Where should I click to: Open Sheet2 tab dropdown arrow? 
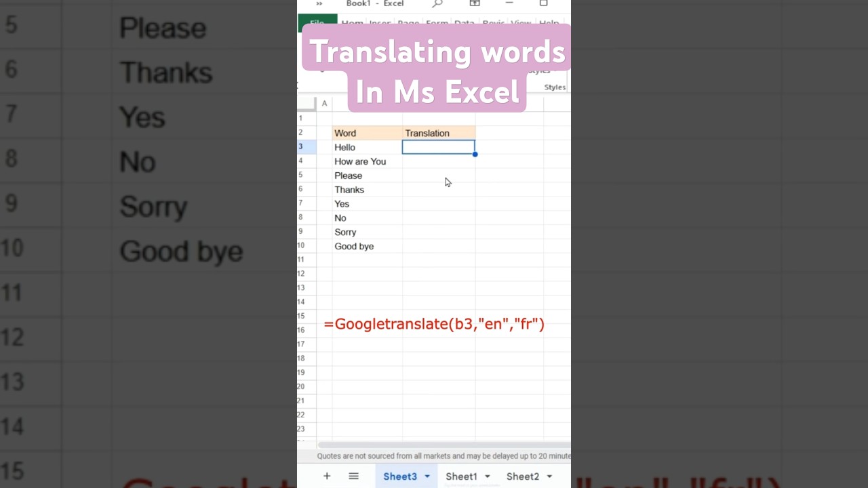click(x=549, y=476)
